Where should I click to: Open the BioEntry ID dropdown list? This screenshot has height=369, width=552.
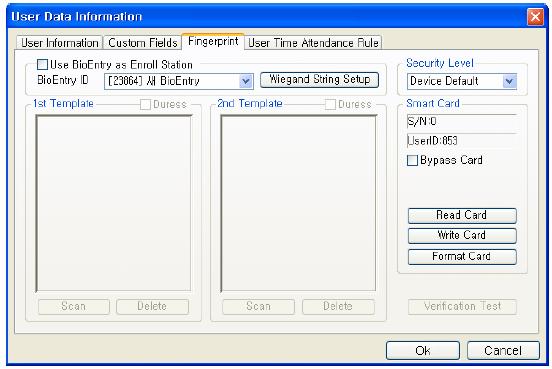(x=246, y=81)
